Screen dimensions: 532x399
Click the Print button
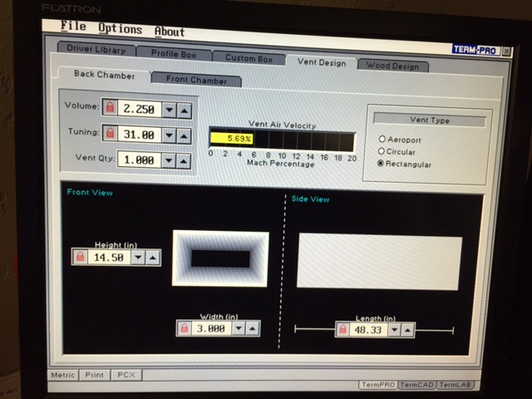pyautogui.click(x=94, y=375)
